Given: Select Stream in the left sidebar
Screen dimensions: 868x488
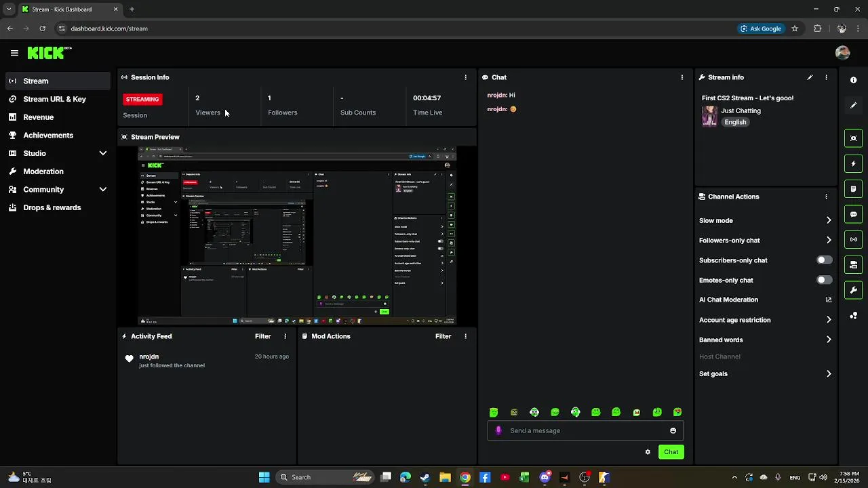Looking at the screenshot, I should pyautogui.click(x=58, y=81).
